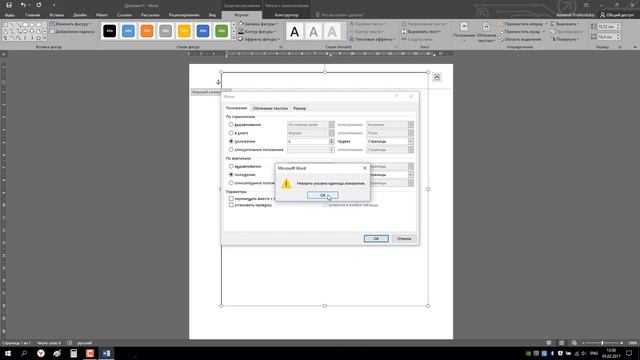
Task: Click Add Text Box (Добавление надписи)
Action: pyautogui.click(x=72, y=31)
